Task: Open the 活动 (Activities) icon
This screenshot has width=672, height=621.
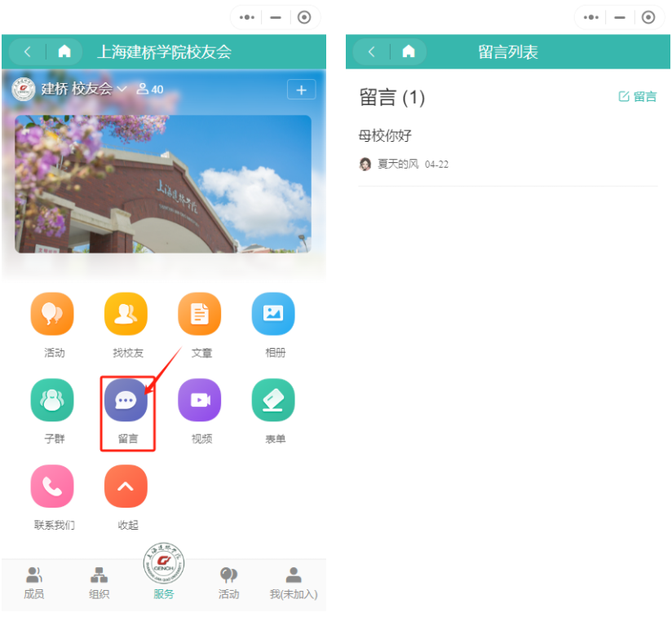Action: pyautogui.click(x=52, y=313)
